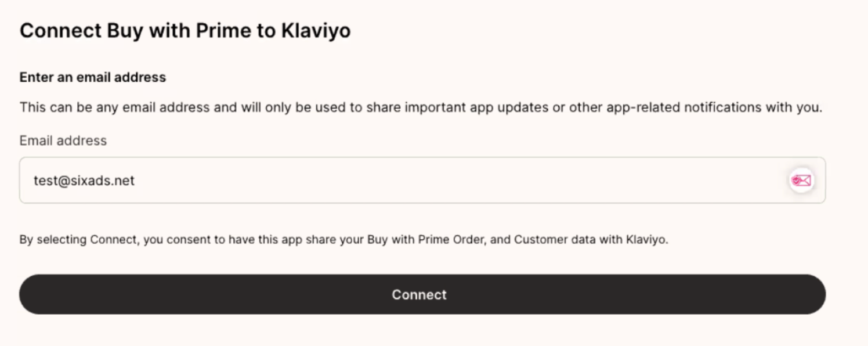
Task: Click 'By selecting Connect' in consent notice
Action: (78, 239)
